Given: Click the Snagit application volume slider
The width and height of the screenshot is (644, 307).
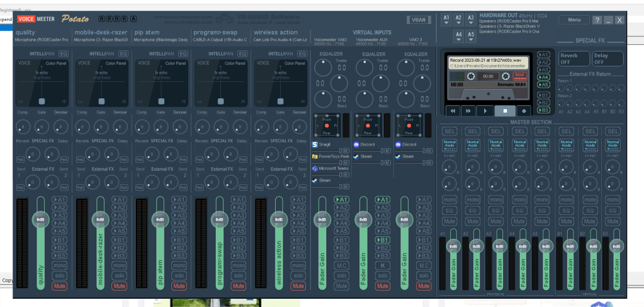Looking at the screenshot, I should 327,151.
